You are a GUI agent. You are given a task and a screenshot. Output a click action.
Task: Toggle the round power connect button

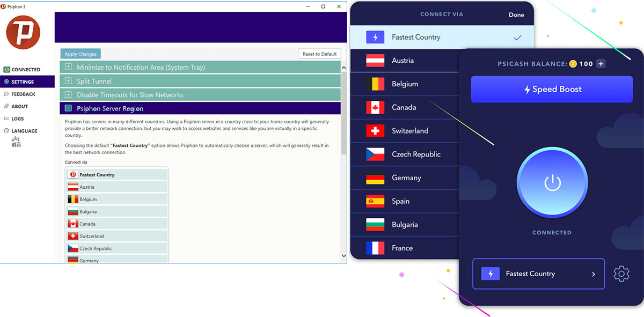click(552, 183)
